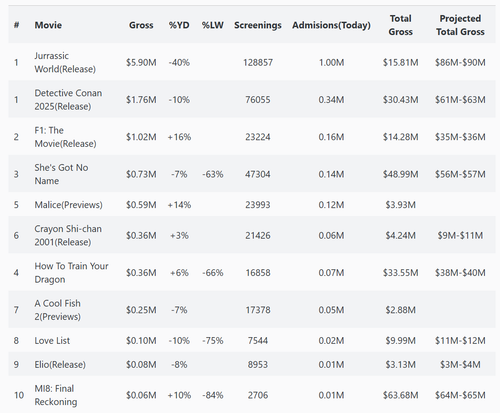
Task: Select the %YD column header
Action: [179, 25]
